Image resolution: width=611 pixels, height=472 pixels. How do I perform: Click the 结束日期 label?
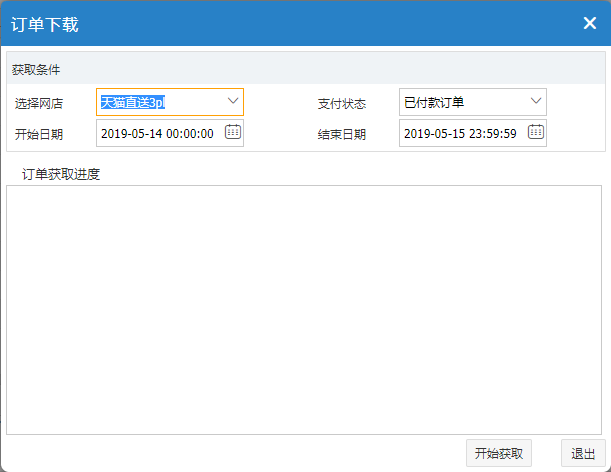[342, 134]
